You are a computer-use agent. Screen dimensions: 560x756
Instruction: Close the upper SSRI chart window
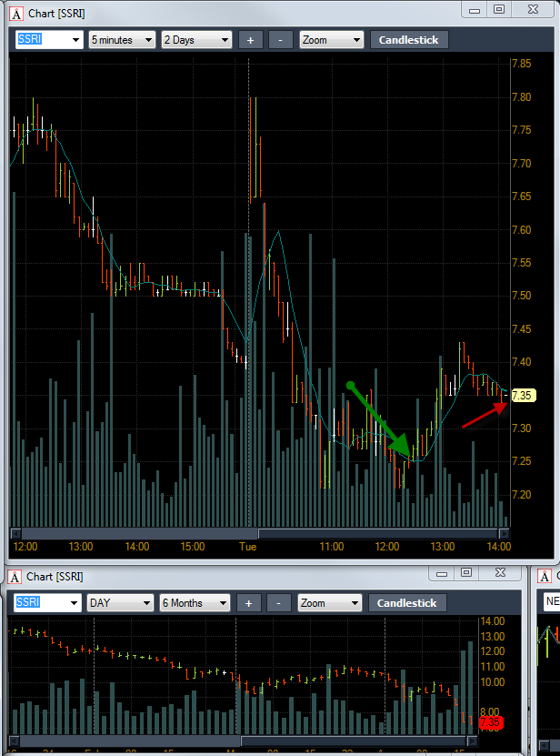tap(533, 10)
